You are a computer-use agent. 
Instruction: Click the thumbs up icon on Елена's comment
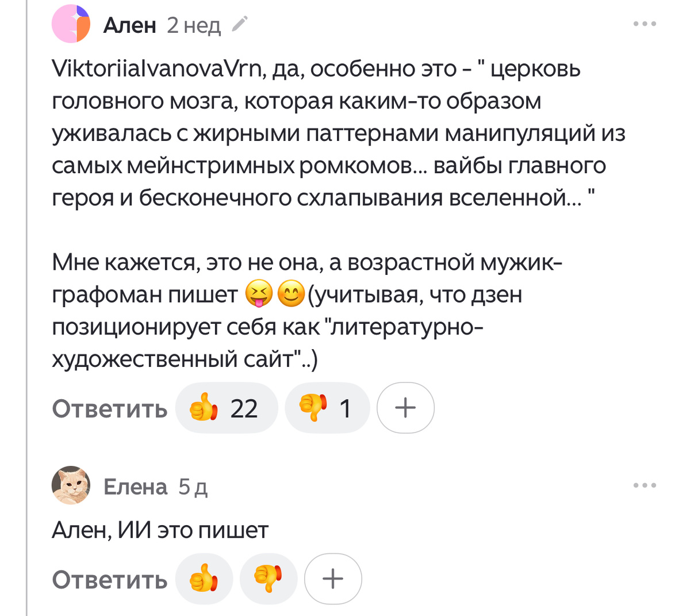pos(204,579)
